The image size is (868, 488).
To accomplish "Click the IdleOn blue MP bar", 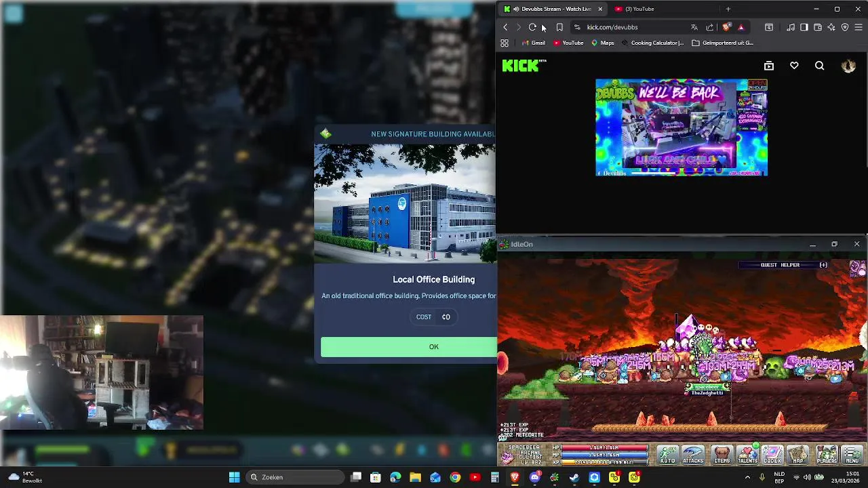I will (x=605, y=455).
